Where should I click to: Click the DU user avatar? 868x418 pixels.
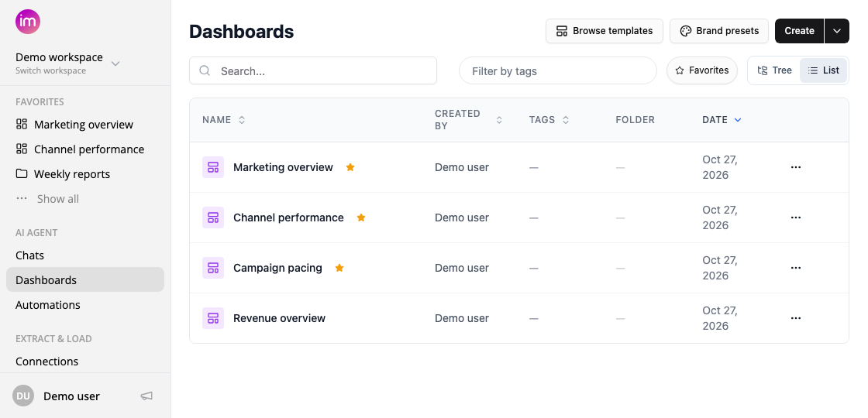point(23,396)
